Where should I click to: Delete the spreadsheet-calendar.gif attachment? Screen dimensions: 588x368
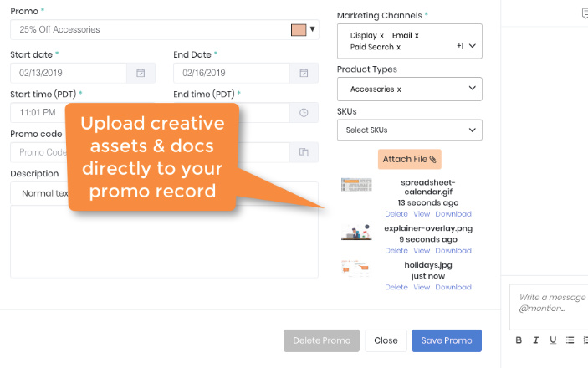click(x=396, y=214)
